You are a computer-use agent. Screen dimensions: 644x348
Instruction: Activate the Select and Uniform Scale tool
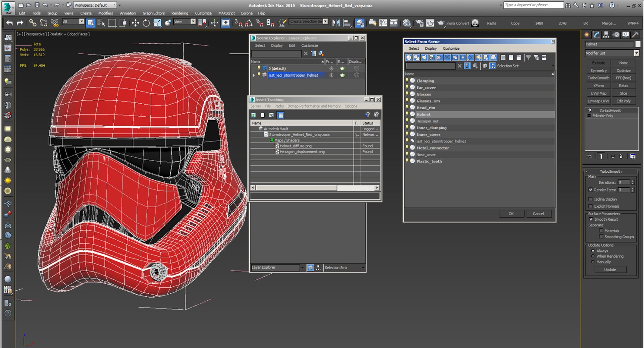(157, 23)
